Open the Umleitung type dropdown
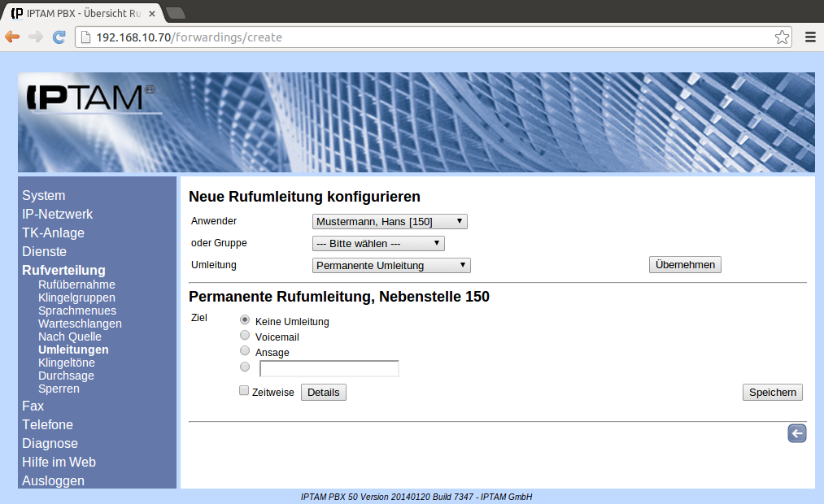 point(391,265)
